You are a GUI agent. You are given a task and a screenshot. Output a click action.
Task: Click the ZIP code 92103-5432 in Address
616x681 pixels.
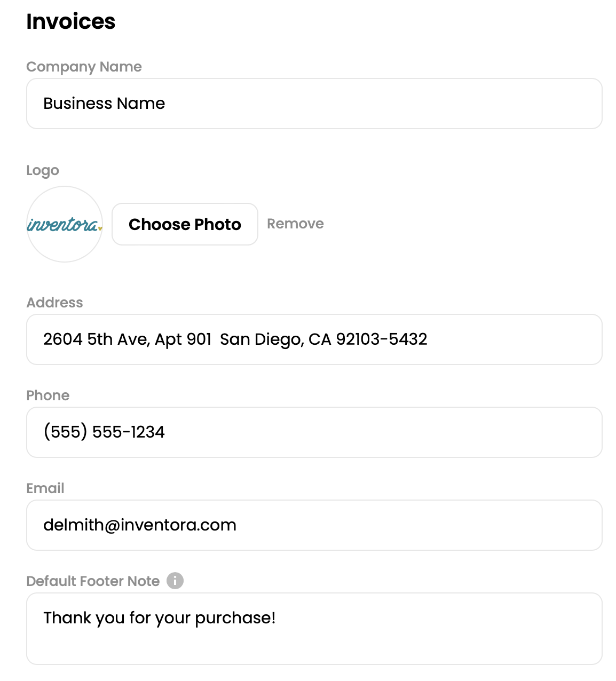(x=381, y=339)
